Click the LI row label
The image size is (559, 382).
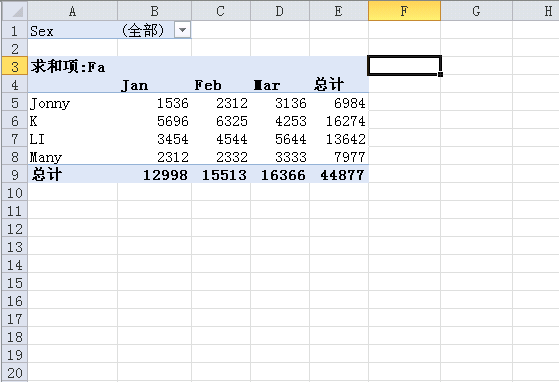[x=72, y=138]
